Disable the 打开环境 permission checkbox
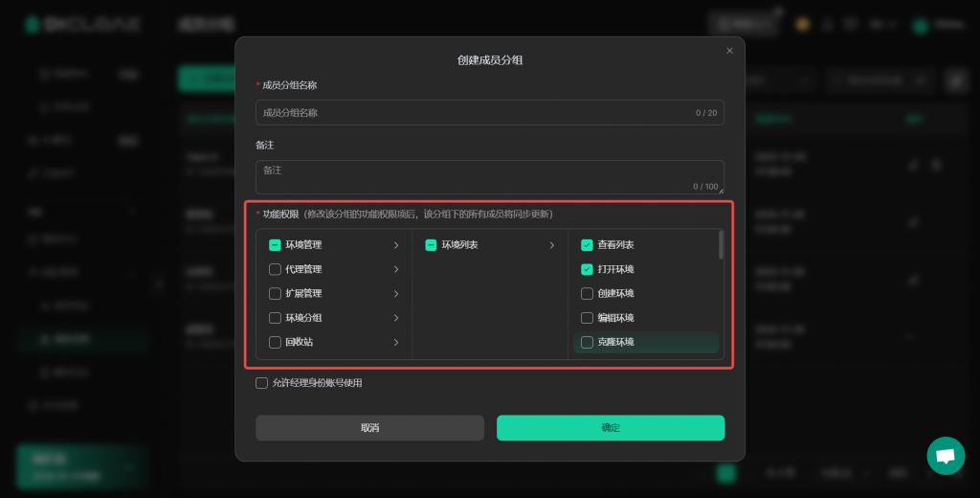The width and height of the screenshot is (980, 498). [587, 269]
